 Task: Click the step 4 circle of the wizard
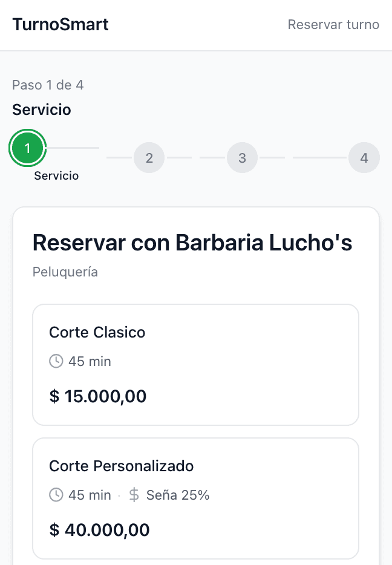coord(364,157)
